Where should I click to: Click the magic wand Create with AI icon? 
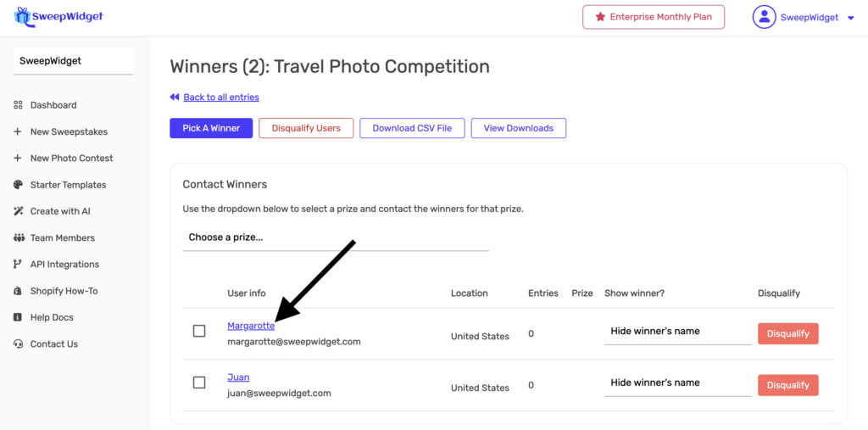tap(18, 211)
